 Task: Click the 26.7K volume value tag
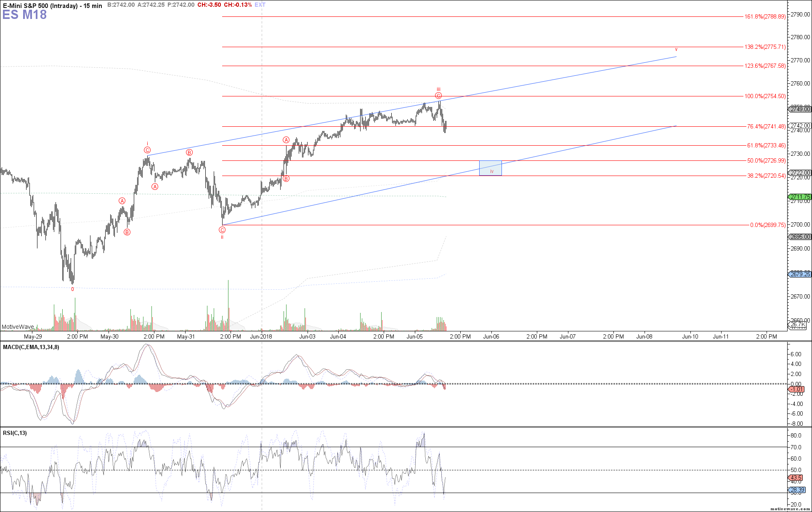click(x=799, y=325)
